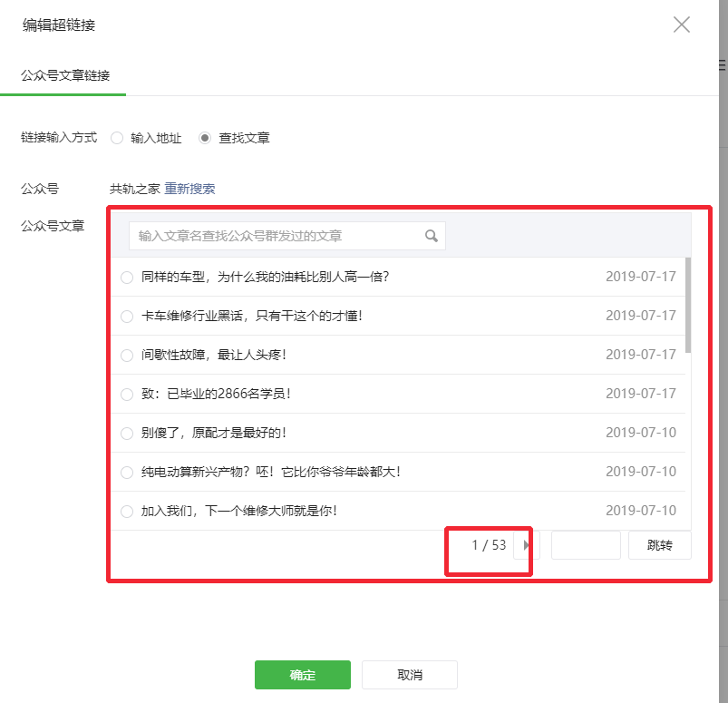
Task: Click the title text 间歇性故障，最让人头疼！
Action: (214, 355)
